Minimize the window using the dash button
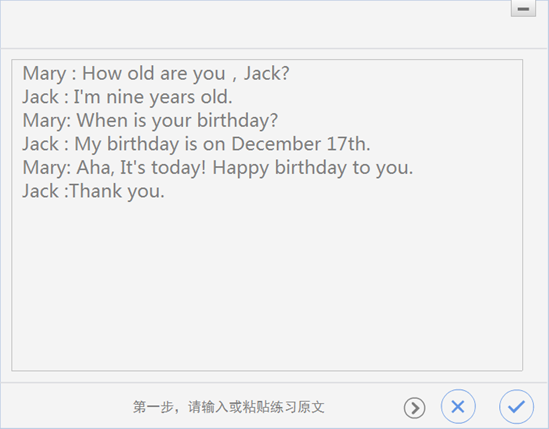Screen dimensions: 549x429 (x=523, y=9)
